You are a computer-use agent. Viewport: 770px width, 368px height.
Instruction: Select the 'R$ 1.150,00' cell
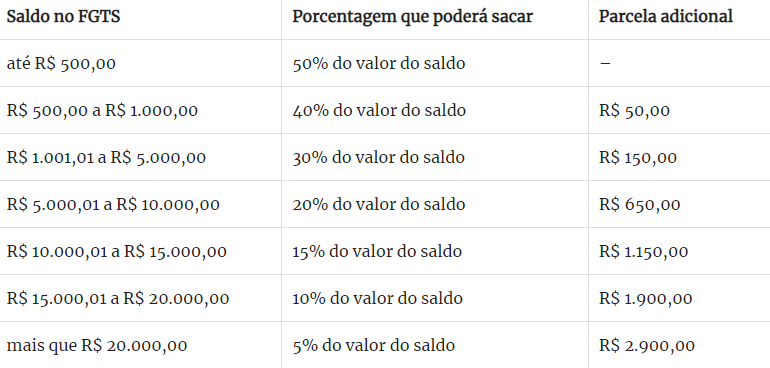pos(644,252)
